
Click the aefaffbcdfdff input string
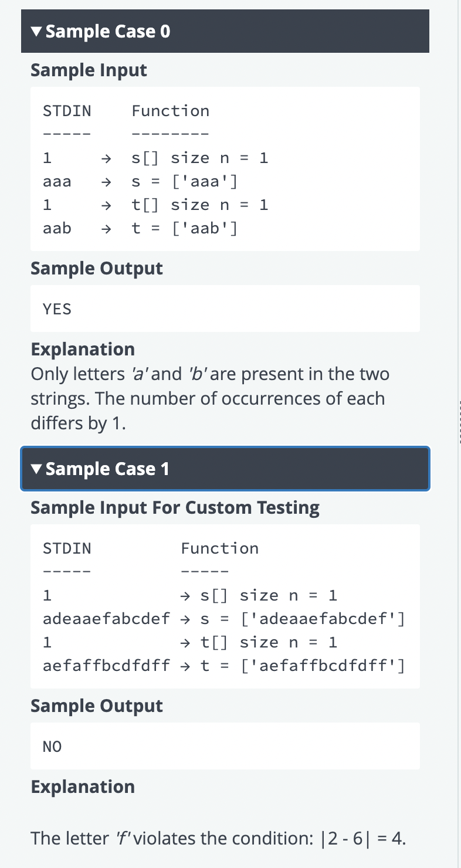tap(107, 666)
